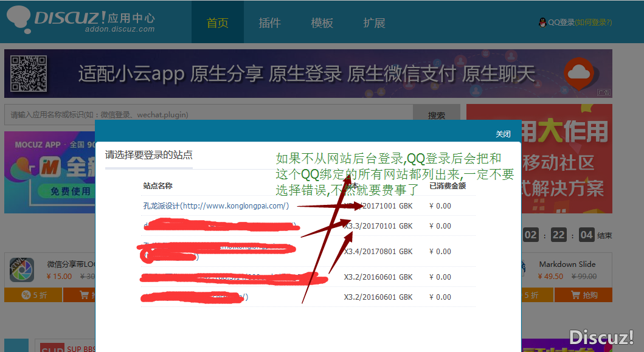Go to the 首页 tab
Screen dimensions: 644x352
[x=217, y=22]
